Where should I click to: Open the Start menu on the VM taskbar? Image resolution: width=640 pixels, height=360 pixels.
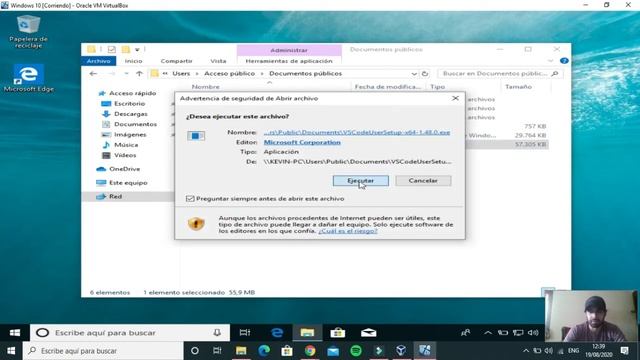15,333
